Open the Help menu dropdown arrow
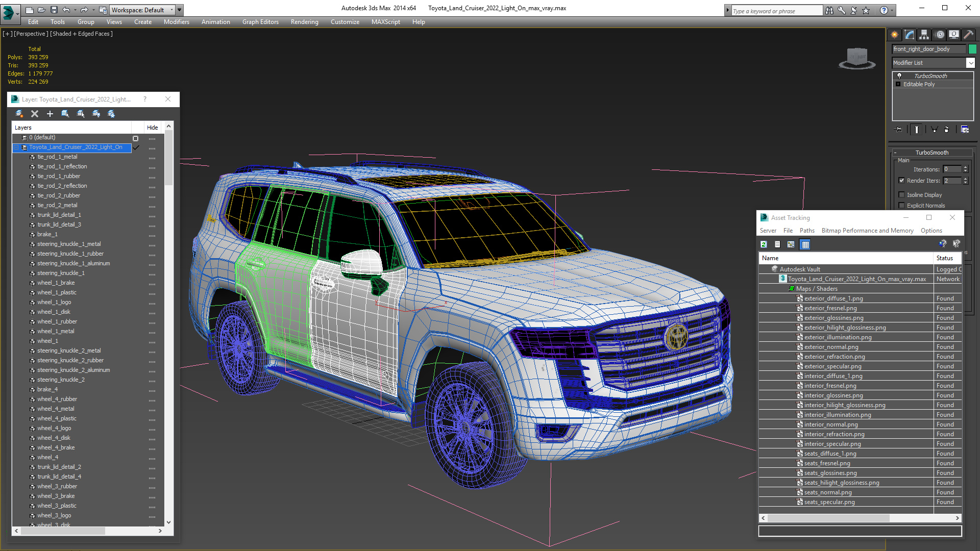This screenshot has width=980, height=551. tap(892, 10)
